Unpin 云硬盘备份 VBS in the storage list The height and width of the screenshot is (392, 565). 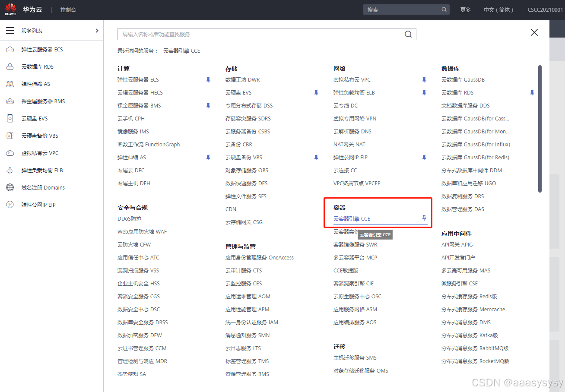tap(316, 158)
